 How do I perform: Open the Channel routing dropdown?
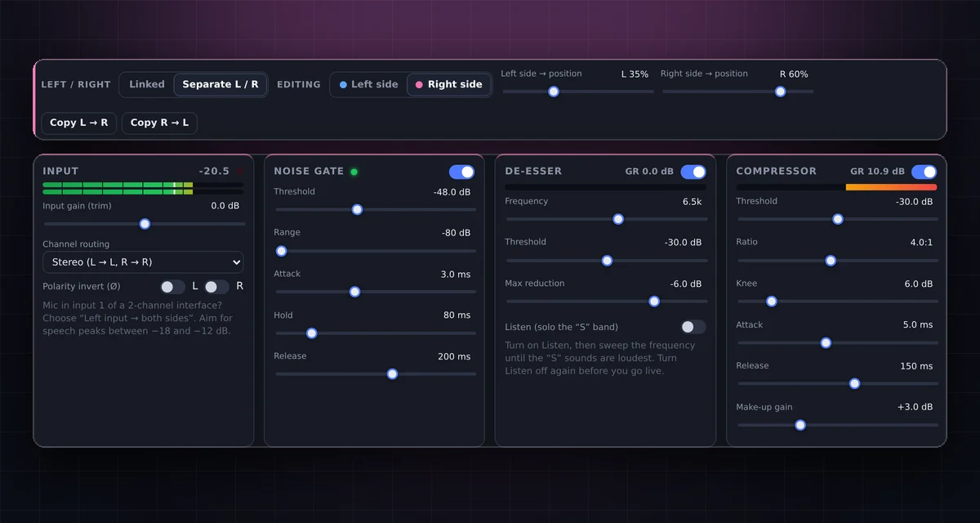[x=143, y=262]
